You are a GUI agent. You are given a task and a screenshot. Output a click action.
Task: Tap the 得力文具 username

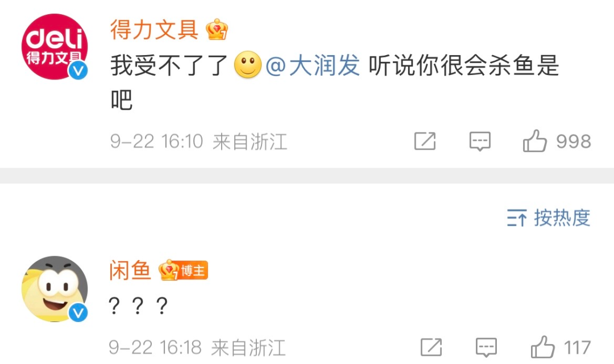[x=154, y=30]
